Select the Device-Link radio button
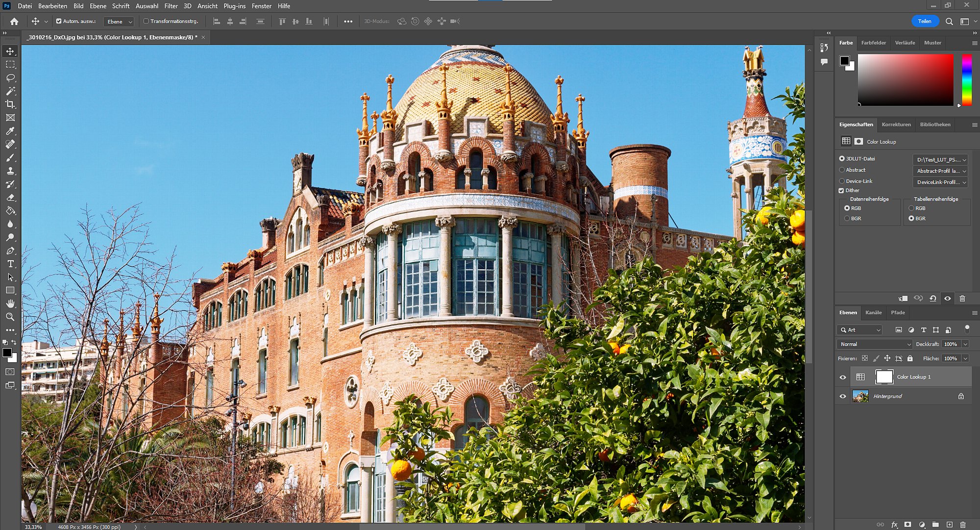Viewport: 980px width, 530px height. (x=842, y=181)
